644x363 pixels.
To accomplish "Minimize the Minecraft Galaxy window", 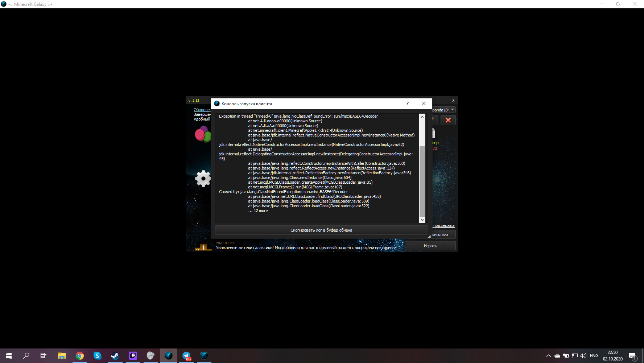I will coord(602,4).
